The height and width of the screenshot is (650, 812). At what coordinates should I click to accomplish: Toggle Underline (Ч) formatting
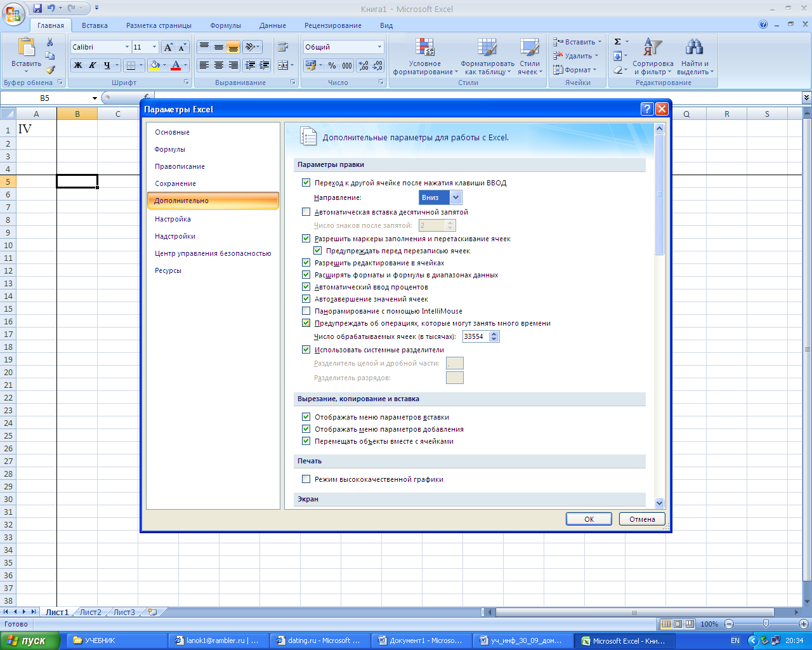coord(107,65)
